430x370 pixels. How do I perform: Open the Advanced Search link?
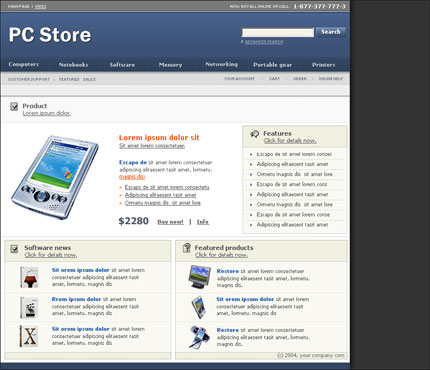point(264,42)
